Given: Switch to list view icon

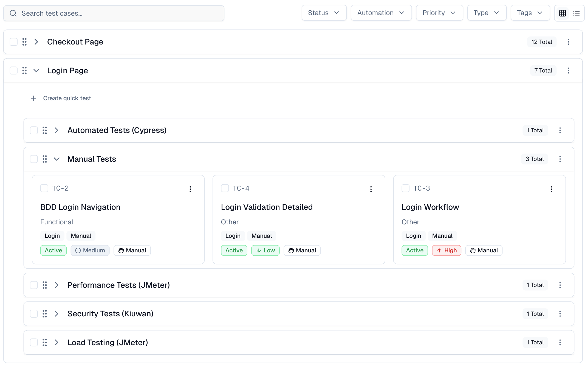Looking at the screenshot, I should (576, 13).
